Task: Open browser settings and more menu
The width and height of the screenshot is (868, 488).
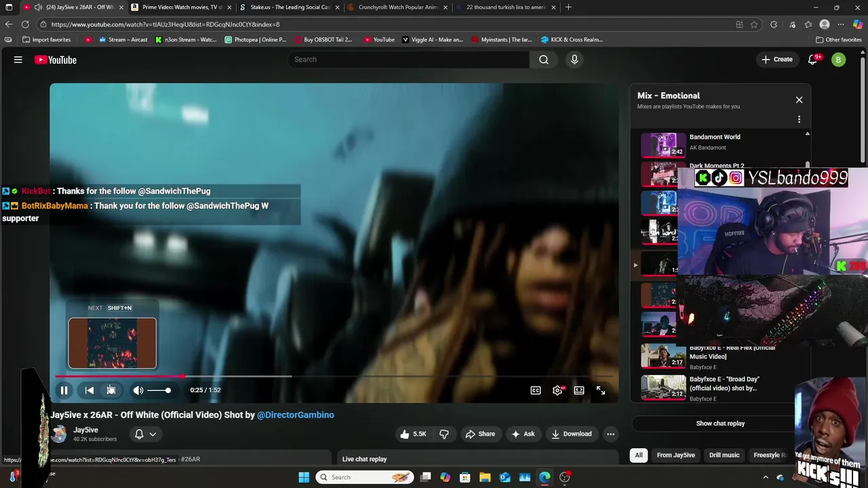Action: (841, 24)
